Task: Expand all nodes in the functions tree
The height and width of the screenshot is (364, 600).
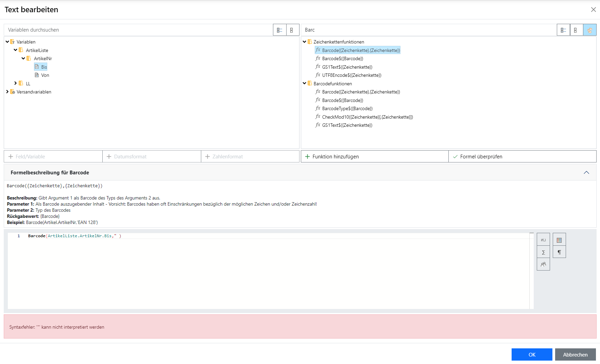Action: (x=563, y=30)
